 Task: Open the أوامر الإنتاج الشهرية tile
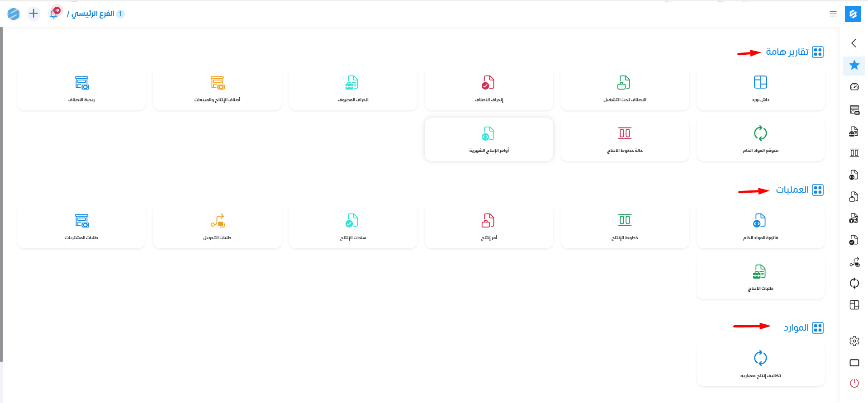pos(489,139)
